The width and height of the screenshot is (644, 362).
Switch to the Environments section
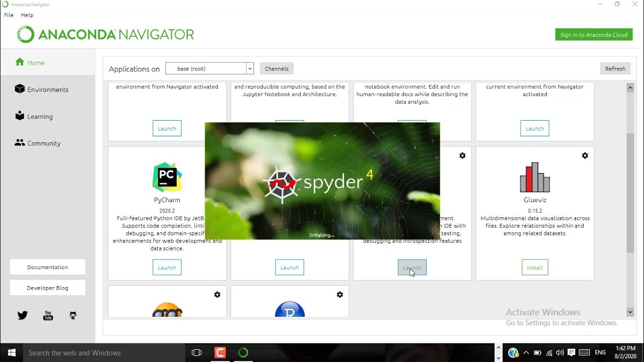[47, 89]
